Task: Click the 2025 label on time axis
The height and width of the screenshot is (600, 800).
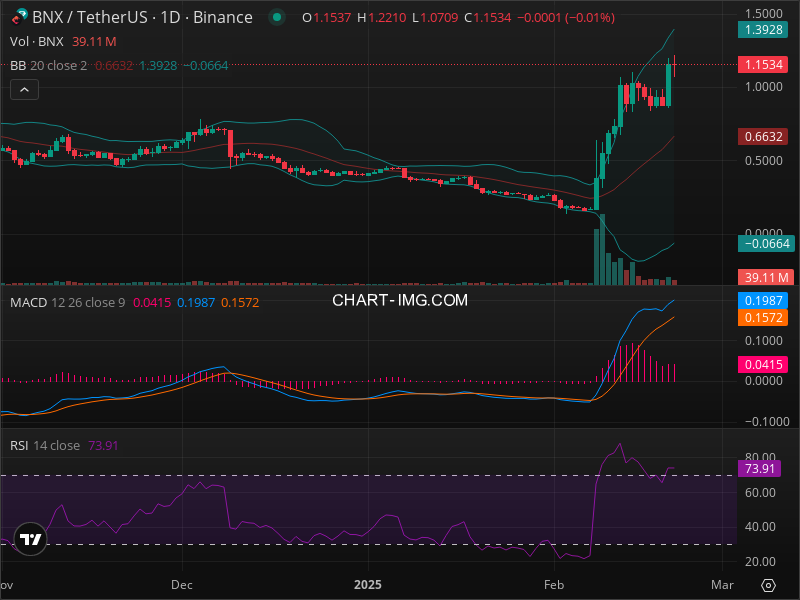Action: click(x=367, y=585)
